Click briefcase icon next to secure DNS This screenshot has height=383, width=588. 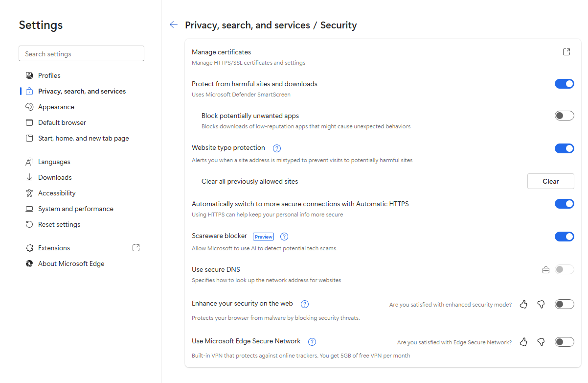[x=546, y=270]
